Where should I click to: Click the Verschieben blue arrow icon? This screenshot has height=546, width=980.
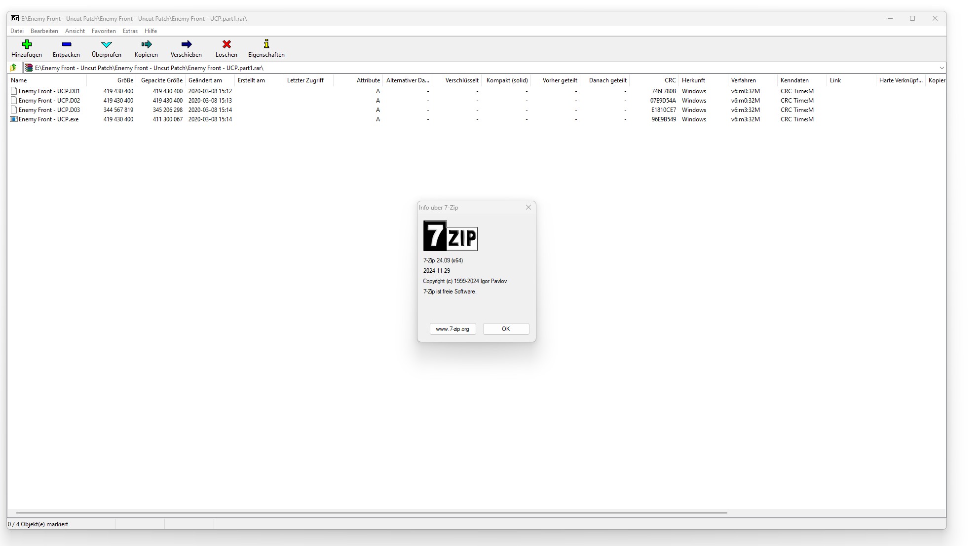pyautogui.click(x=187, y=44)
